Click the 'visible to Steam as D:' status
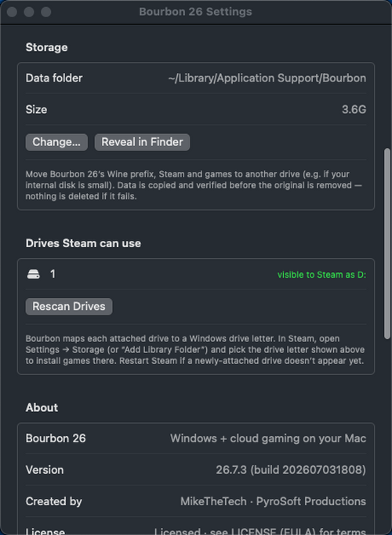 [321, 275]
